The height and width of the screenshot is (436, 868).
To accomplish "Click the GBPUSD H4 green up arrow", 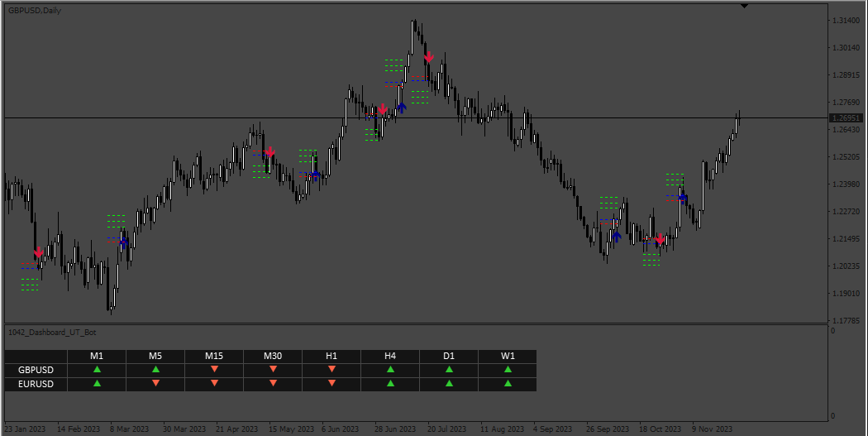I will coord(390,369).
